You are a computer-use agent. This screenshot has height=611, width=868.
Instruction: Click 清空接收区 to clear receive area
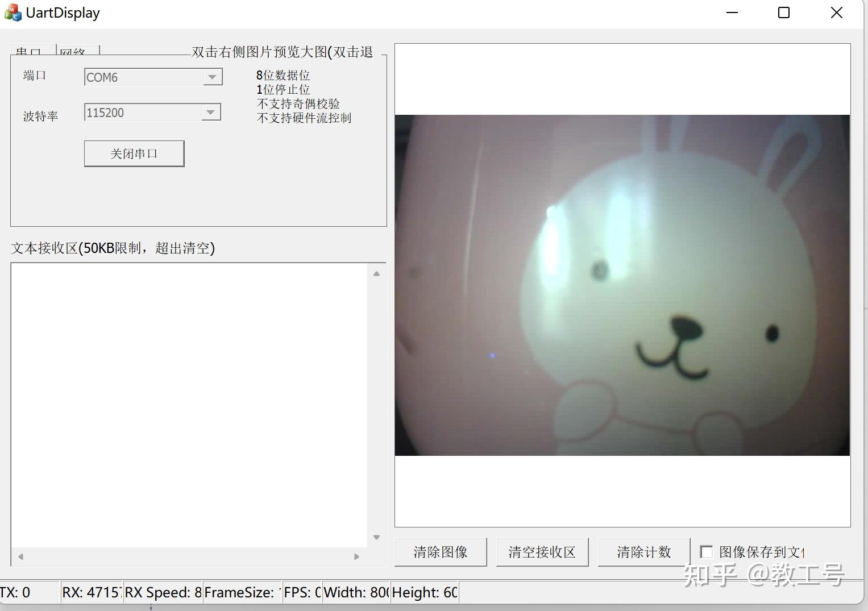542,551
